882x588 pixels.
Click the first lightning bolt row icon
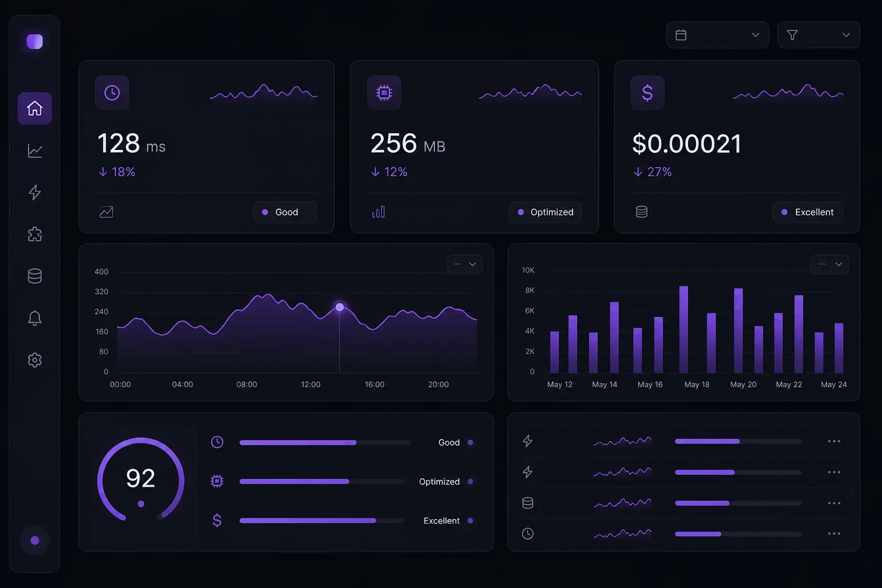527,441
